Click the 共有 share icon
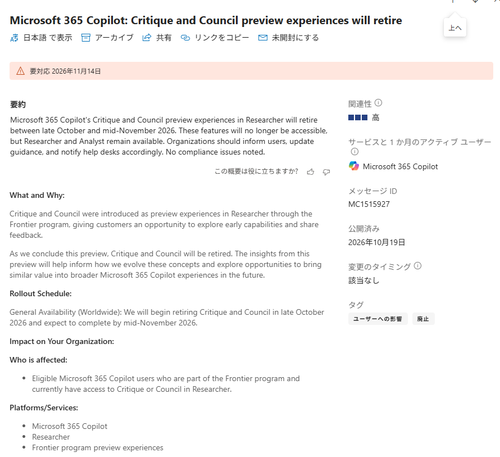The width and height of the screenshot is (500, 457). click(146, 38)
